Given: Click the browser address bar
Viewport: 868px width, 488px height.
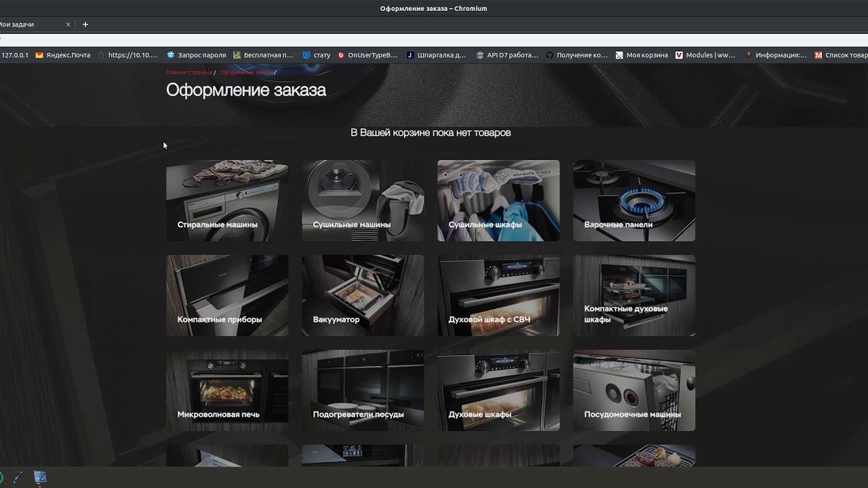Looking at the screenshot, I should coord(434,40).
